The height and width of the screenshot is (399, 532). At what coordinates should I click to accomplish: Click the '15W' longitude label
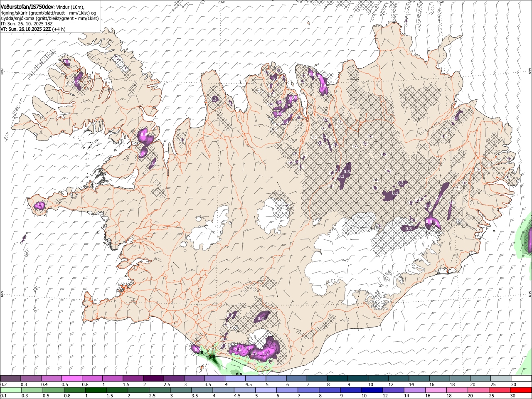pos(440,2)
